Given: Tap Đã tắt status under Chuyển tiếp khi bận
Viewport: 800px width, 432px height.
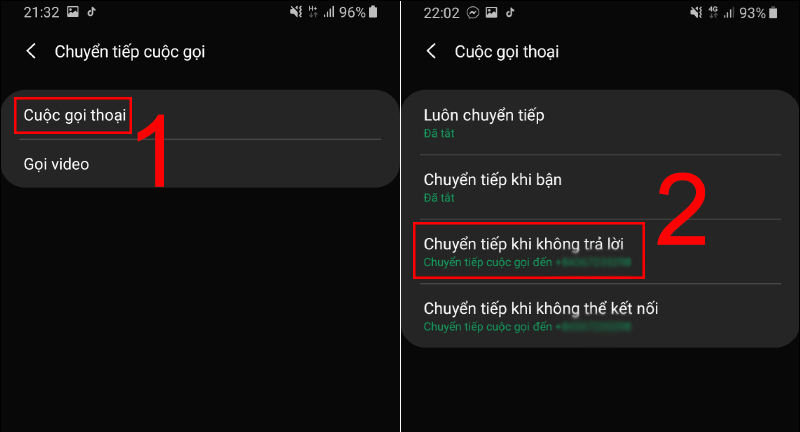Looking at the screenshot, I should point(439,197).
